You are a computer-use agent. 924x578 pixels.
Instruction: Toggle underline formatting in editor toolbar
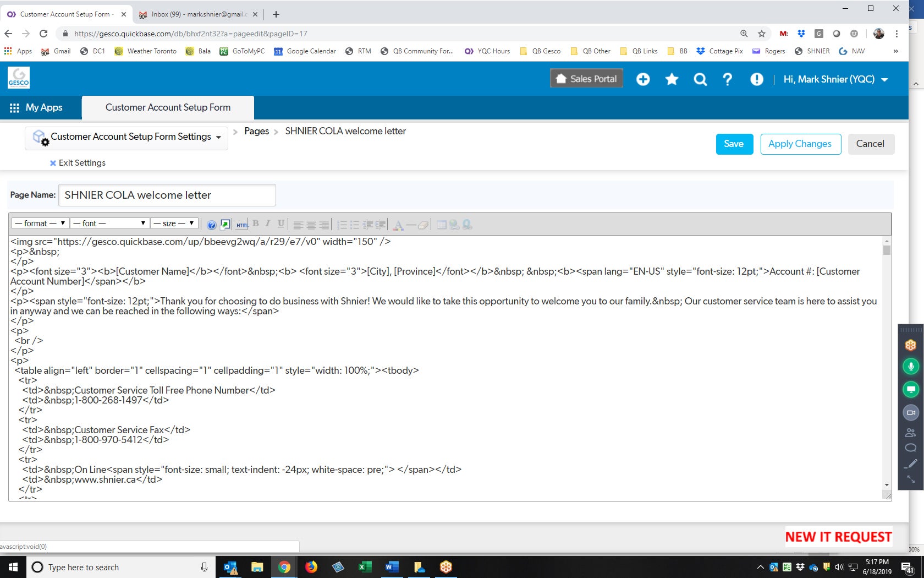coord(280,223)
